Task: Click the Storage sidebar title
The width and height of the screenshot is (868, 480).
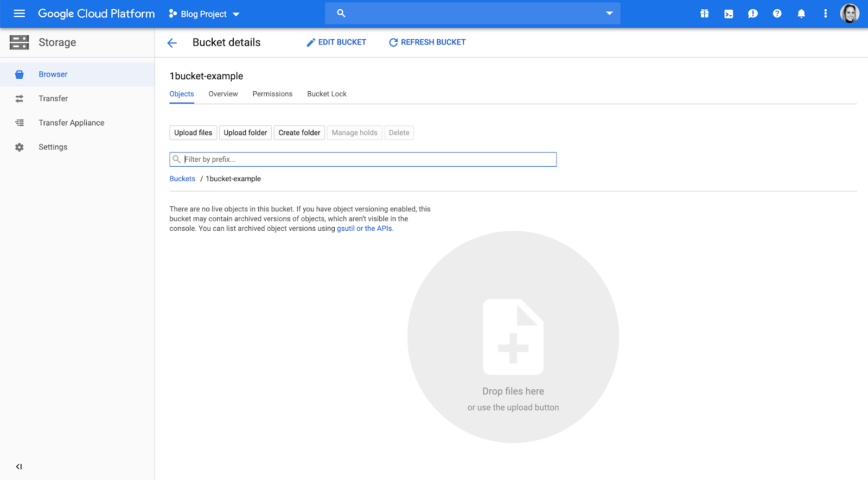Action: pos(57,42)
